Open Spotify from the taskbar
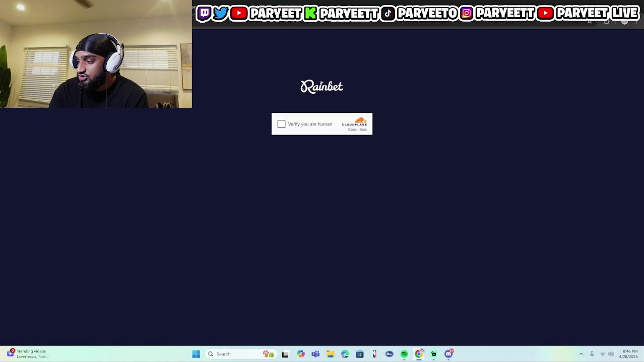 404,354
